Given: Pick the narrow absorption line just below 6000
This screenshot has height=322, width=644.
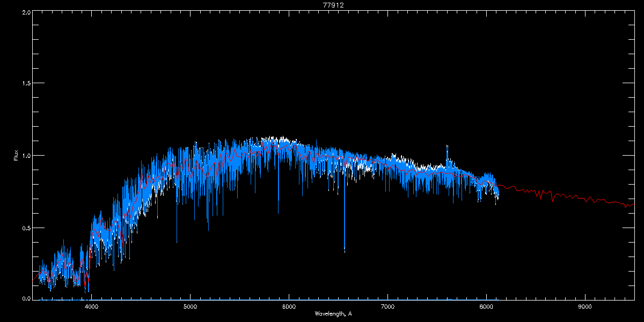Looking at the screenshot, I should click(278, 213).
